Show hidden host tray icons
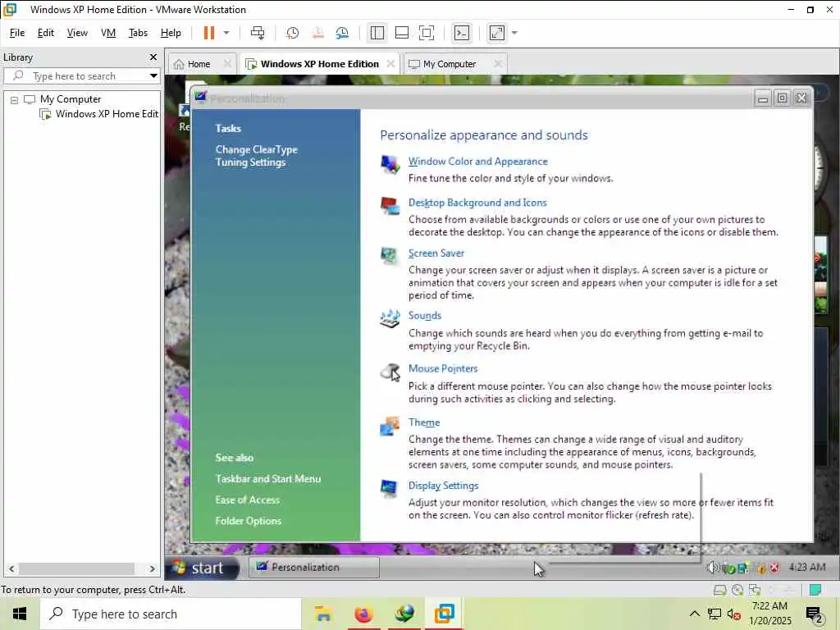 (694, 614)
